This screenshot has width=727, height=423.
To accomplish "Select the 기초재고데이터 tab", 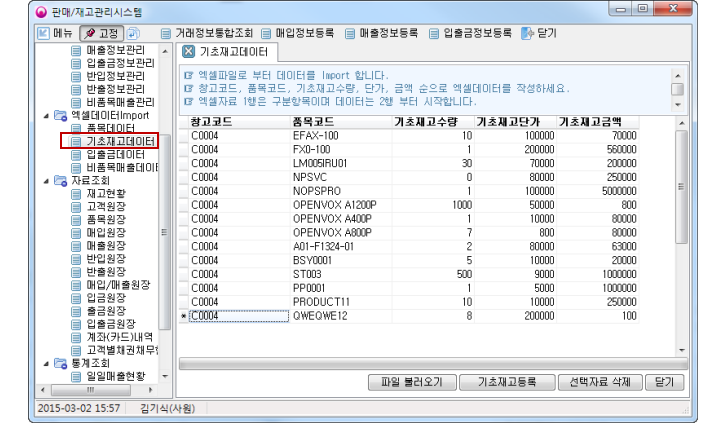I will pos(234,51).
